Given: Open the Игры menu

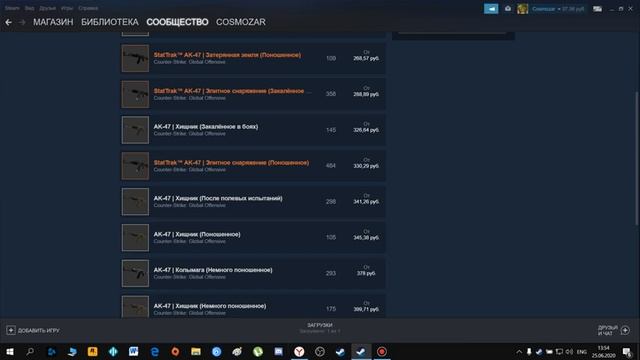Looking at the screenshot, I should pyautogui.click(x=67, y=8).
